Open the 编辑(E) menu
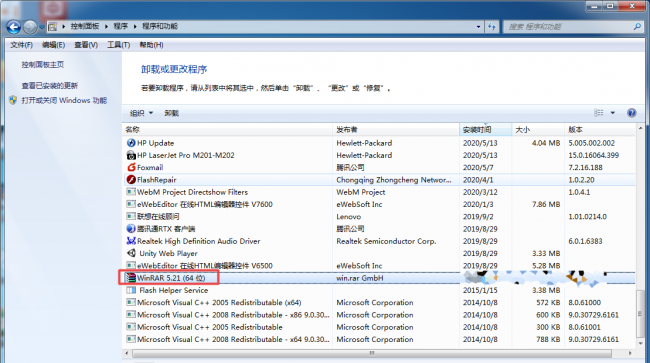This screenshot has height=363, width=650. click(53, 45)
